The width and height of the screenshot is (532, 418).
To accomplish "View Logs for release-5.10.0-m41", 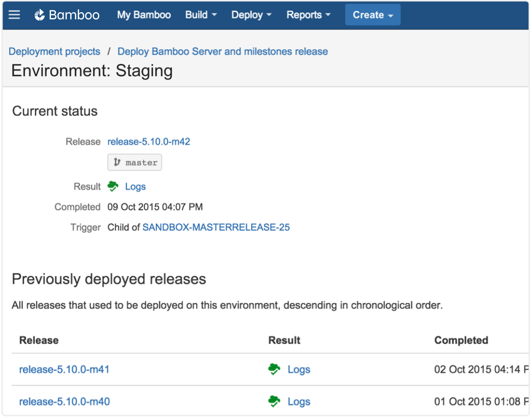I will 299,370.
